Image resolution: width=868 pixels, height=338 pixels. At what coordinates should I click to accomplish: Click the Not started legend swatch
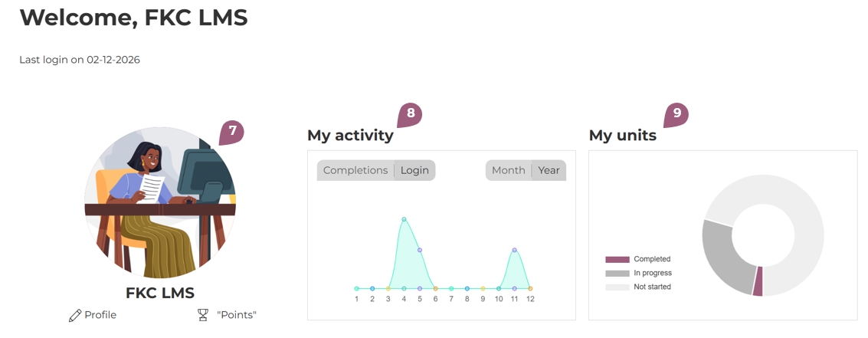(617, 287)
